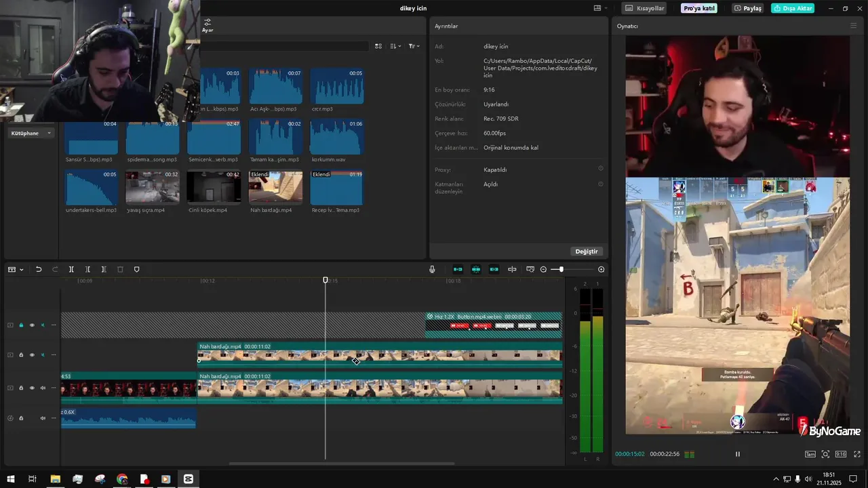
Task: Add a marker with the shield icon
Action: tap(136, 270)
